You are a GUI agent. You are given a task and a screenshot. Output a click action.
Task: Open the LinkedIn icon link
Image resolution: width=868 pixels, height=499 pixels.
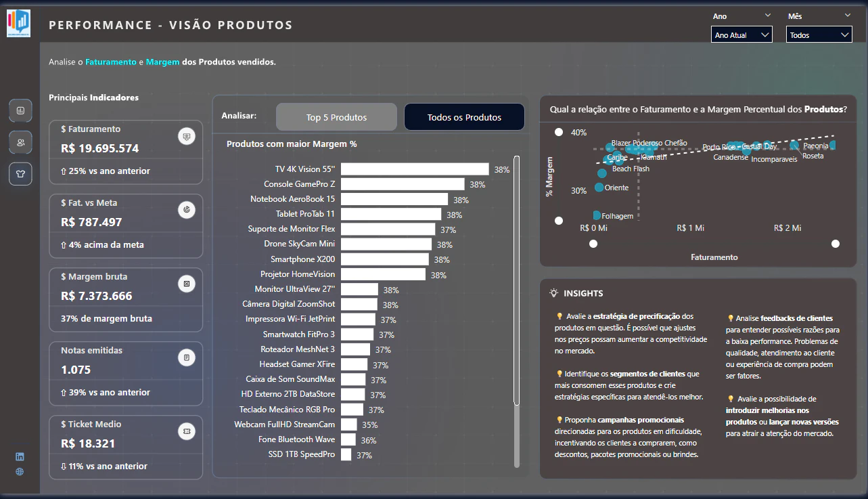20,457
